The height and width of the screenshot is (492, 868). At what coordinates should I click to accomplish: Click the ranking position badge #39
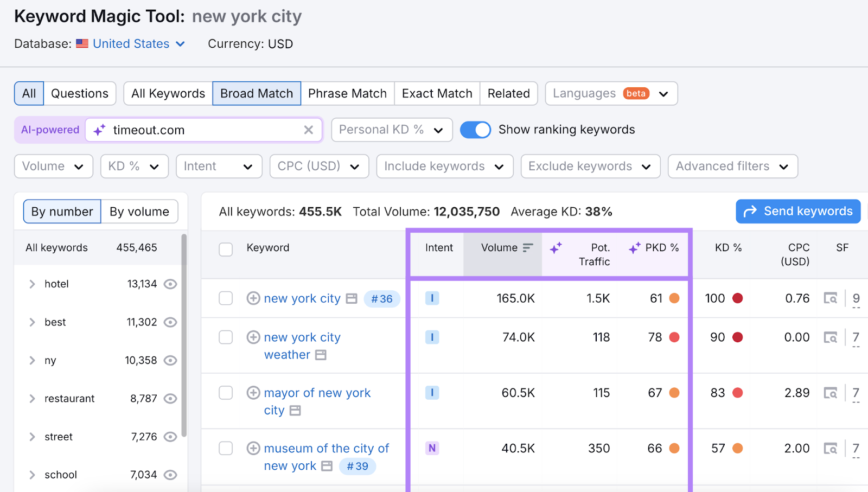pyautogui.click(x=358, y=467)
